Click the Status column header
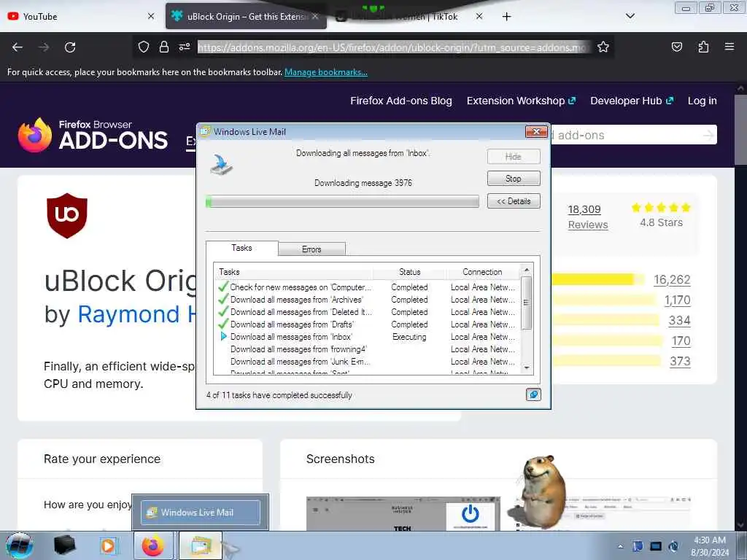Screen dimensions: 747x560 410,272
